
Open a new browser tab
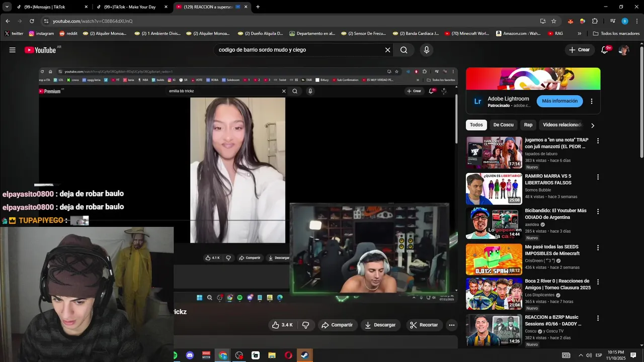pos(258,7)
